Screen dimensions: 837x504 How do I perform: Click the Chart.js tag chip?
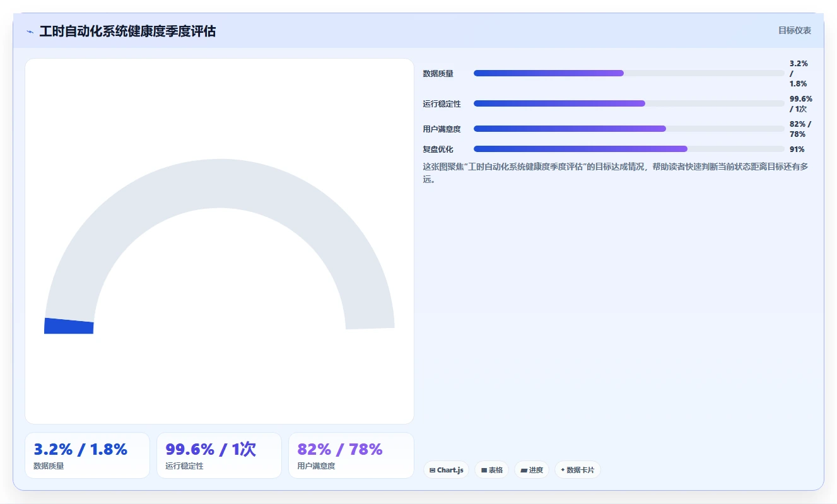(446, 470)
